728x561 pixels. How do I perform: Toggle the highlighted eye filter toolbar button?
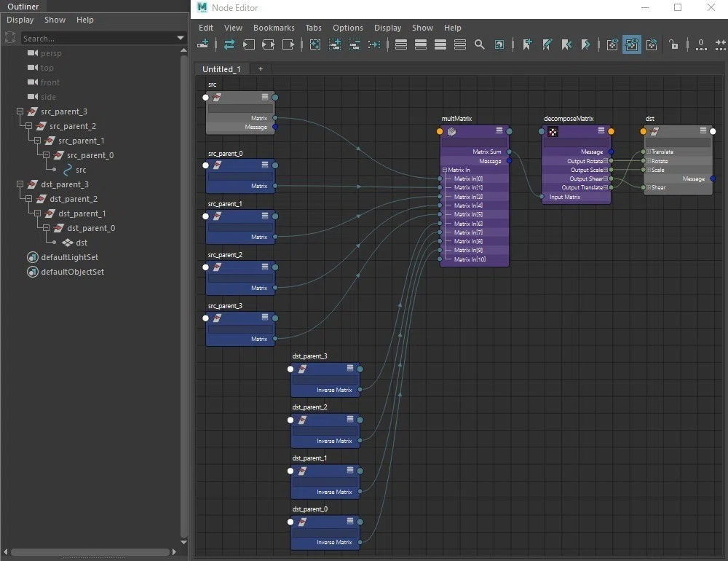tap(632, 44)
